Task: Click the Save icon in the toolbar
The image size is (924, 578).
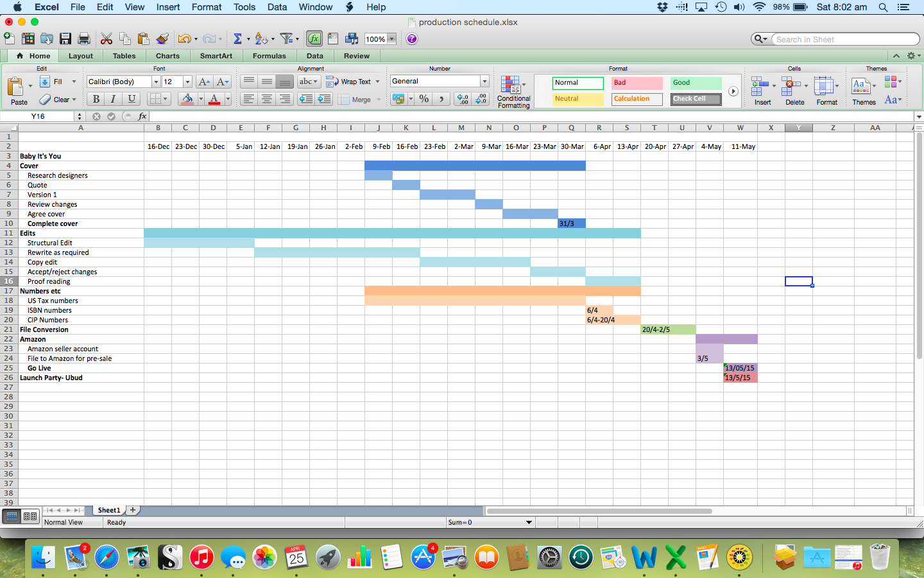Action: (x=65, y=39)
